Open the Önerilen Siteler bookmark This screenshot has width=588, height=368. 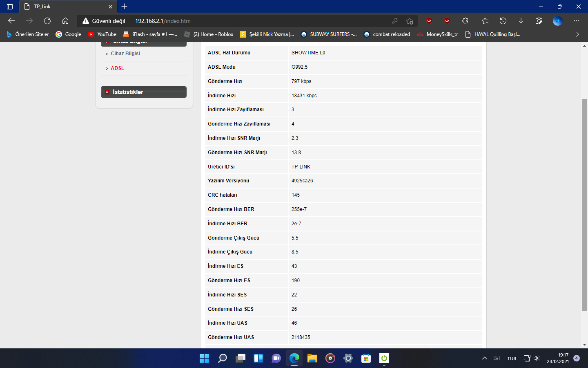(28, 34)
